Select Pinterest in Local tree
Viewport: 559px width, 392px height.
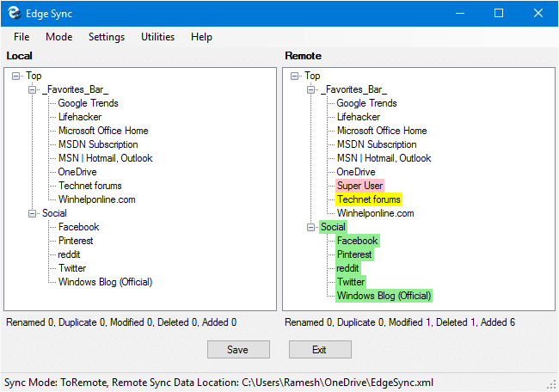tap(76, 241)
